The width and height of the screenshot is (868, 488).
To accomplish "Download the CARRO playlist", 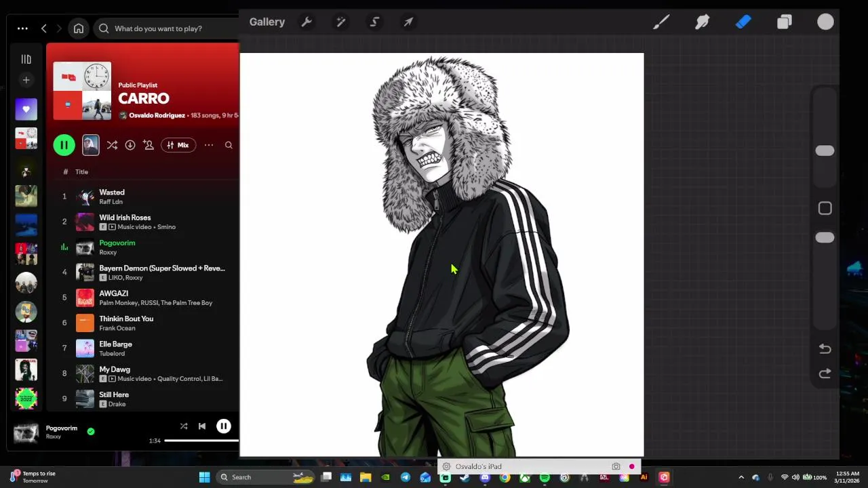I will pyautogui.click(x=130, y=145).
